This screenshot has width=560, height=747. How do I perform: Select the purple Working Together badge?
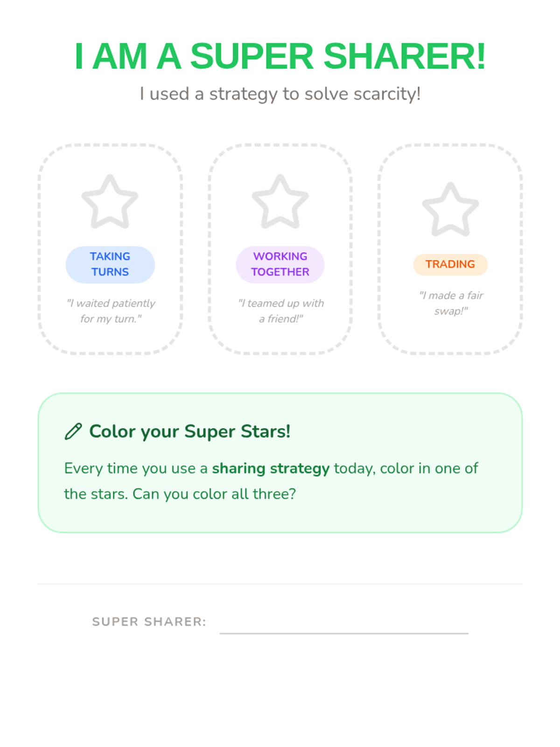coord(280,264)
